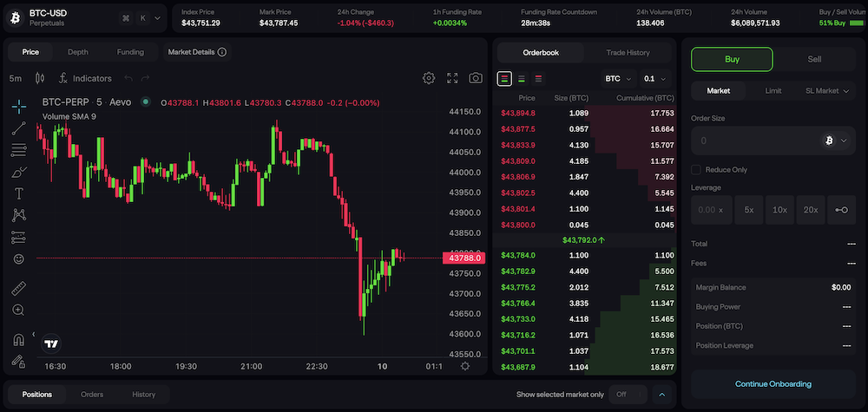The image size is (868, 412).
Task: Enter fullscreen chart mode
Action: point(452,78)
